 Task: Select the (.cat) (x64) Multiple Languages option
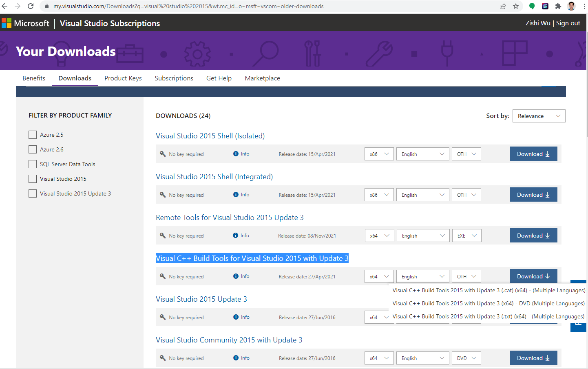pyautogui.click(x=489, y=290)
